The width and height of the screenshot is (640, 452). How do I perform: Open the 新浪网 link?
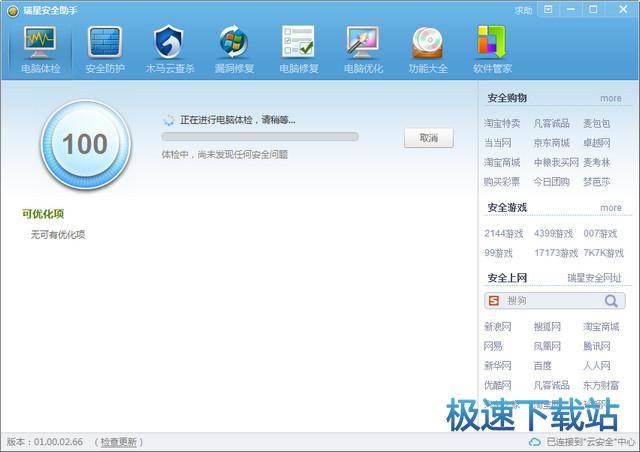498,327
